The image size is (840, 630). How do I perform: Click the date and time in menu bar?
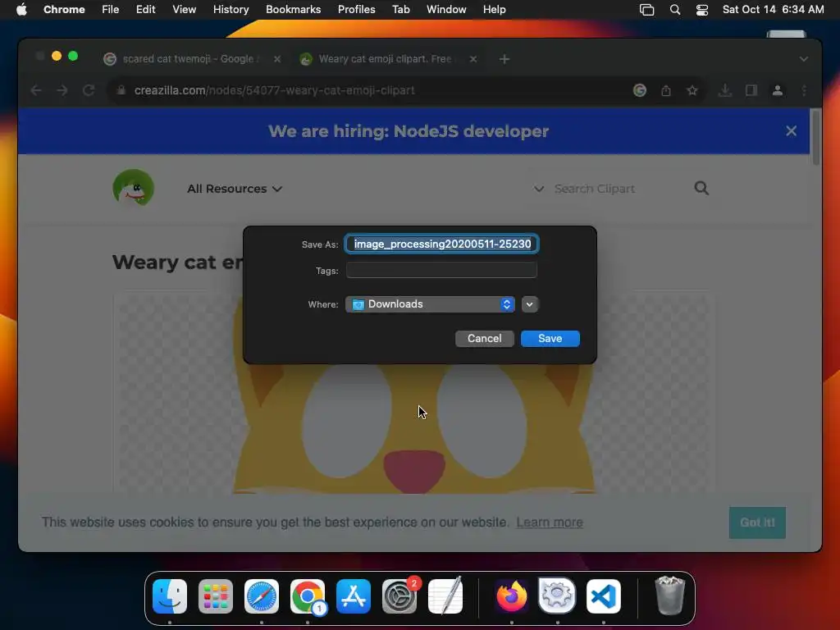(x=773, y=10)
